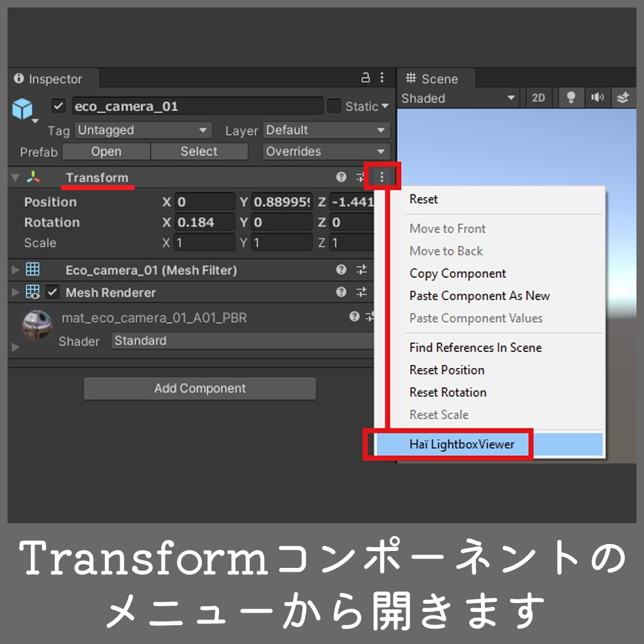Click the object name field eco_camera_01
The height and width of the screenshot is (644, 644).
pos(197,106)
